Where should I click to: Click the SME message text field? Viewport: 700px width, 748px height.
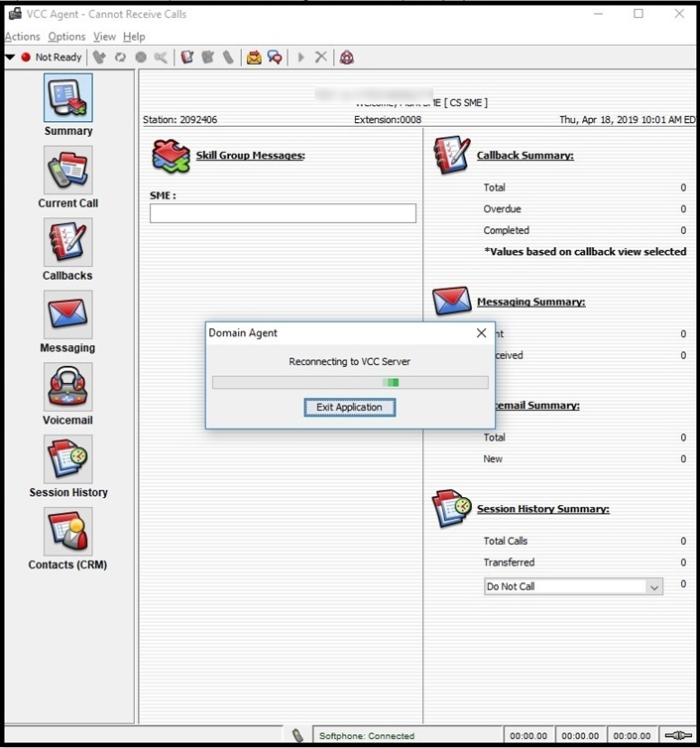coord(283,213)
